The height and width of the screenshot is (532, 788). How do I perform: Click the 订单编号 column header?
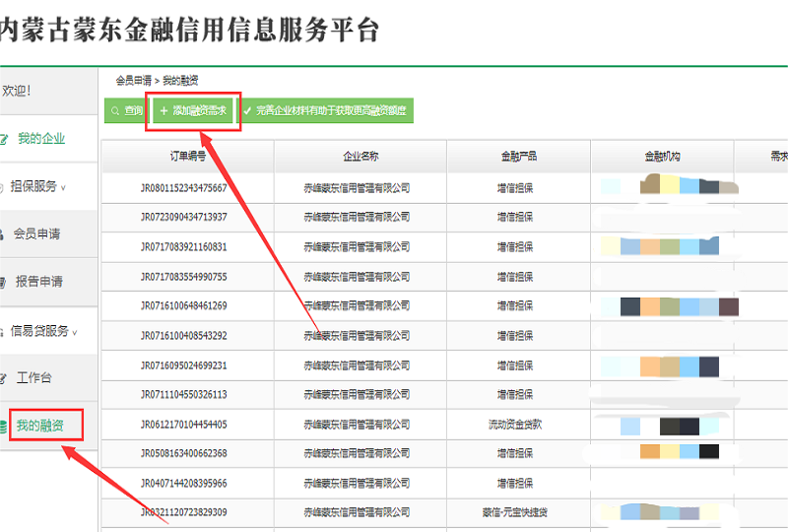tap(187, 157)
